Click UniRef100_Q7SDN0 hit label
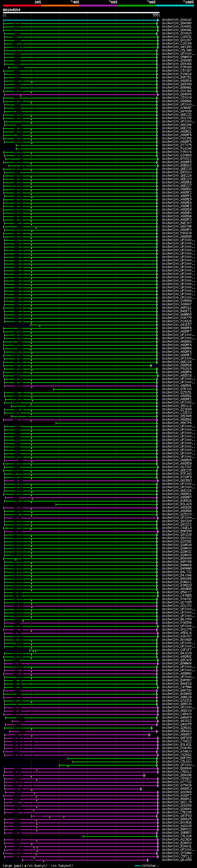Viewport: 197px width, 868px height. point(177,853)
